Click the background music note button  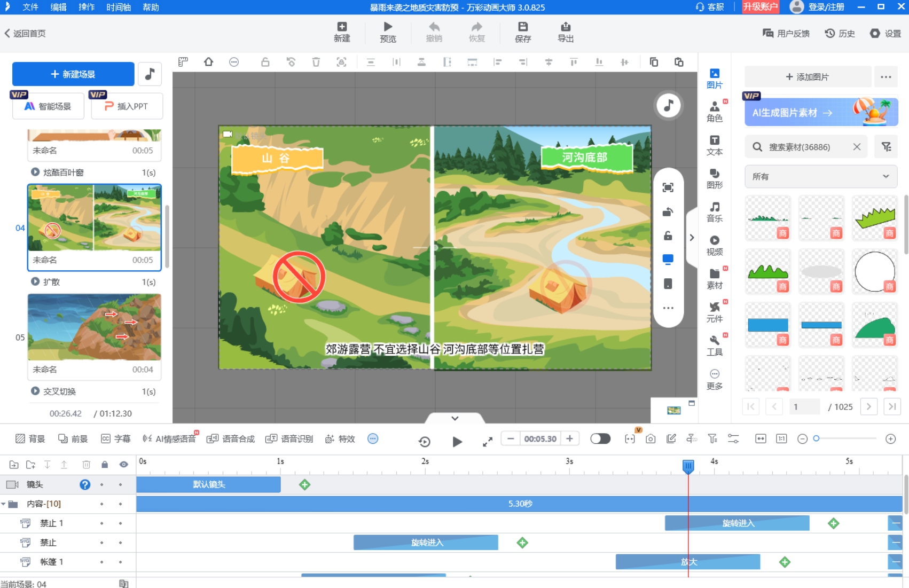[x=150, y=74]
